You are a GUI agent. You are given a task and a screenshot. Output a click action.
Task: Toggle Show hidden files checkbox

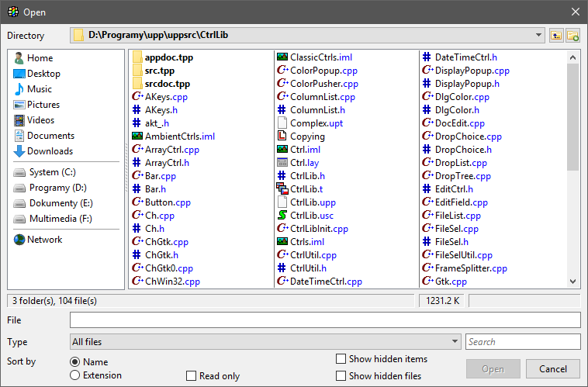coord(341,376)
